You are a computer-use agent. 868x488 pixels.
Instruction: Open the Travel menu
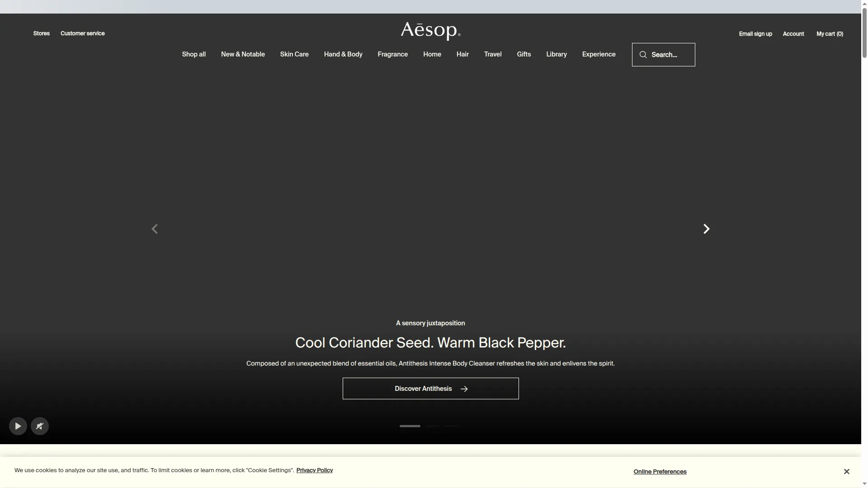point(493,54)
